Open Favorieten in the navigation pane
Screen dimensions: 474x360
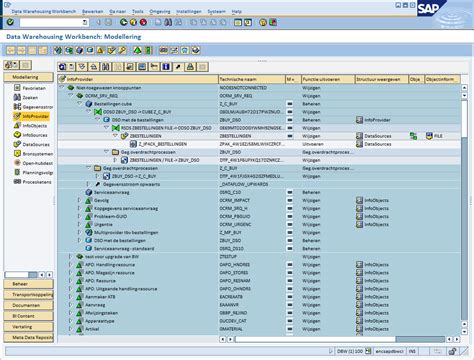(x=34, y=88)
